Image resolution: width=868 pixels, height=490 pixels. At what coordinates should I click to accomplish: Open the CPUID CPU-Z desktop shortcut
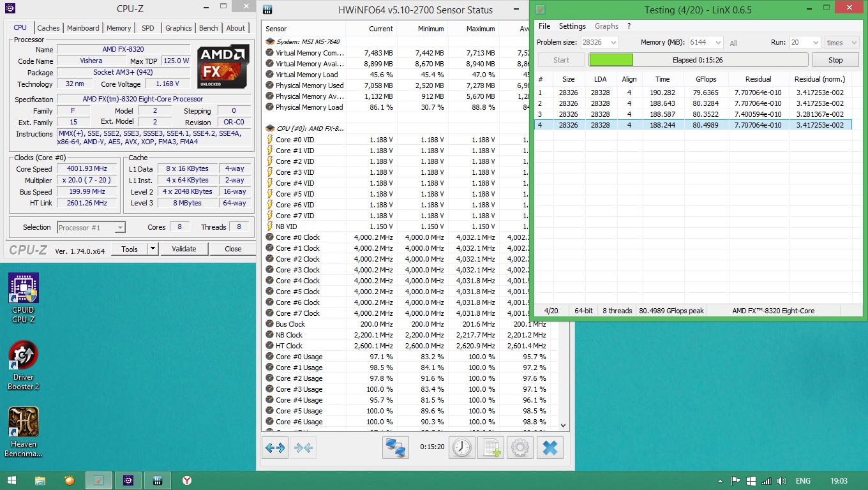point(24,299)
